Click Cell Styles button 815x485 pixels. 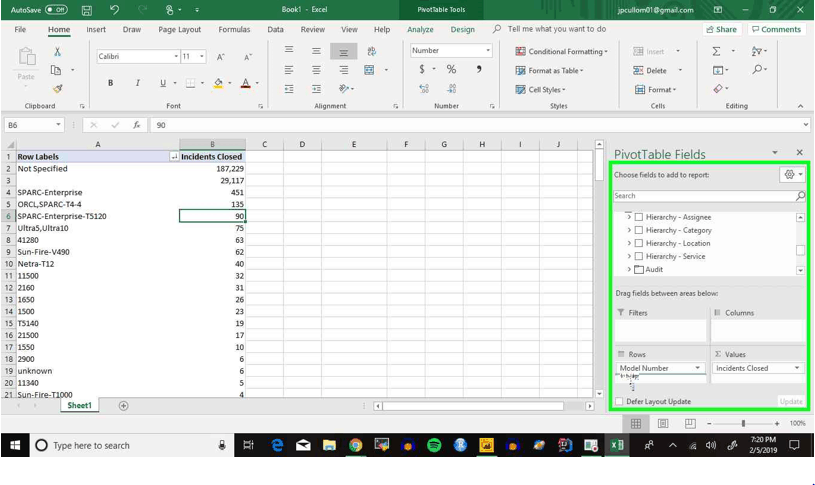pyautogui.click(x=541, y=89)
